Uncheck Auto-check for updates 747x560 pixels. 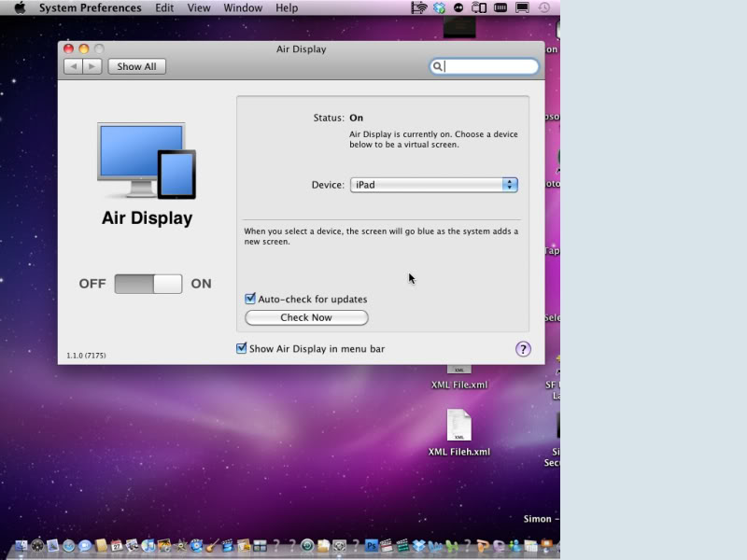pos(250,299)
